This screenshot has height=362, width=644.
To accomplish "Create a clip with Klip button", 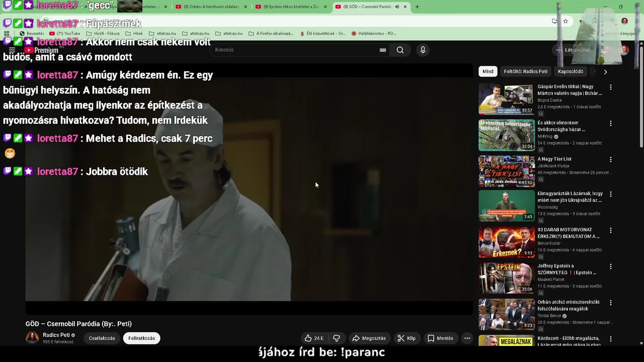I will 407,338.
